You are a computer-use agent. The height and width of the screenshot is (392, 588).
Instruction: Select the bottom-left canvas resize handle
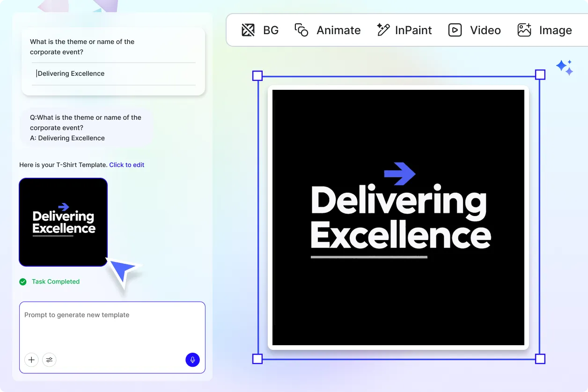coord(257,359)
